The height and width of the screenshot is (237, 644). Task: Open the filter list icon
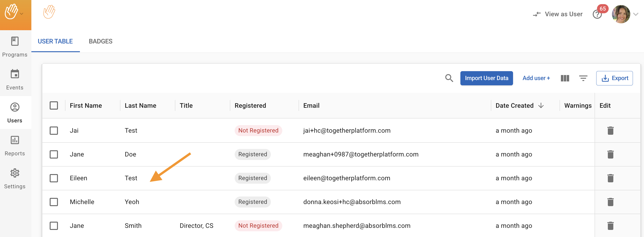click(x=583, y=78)
